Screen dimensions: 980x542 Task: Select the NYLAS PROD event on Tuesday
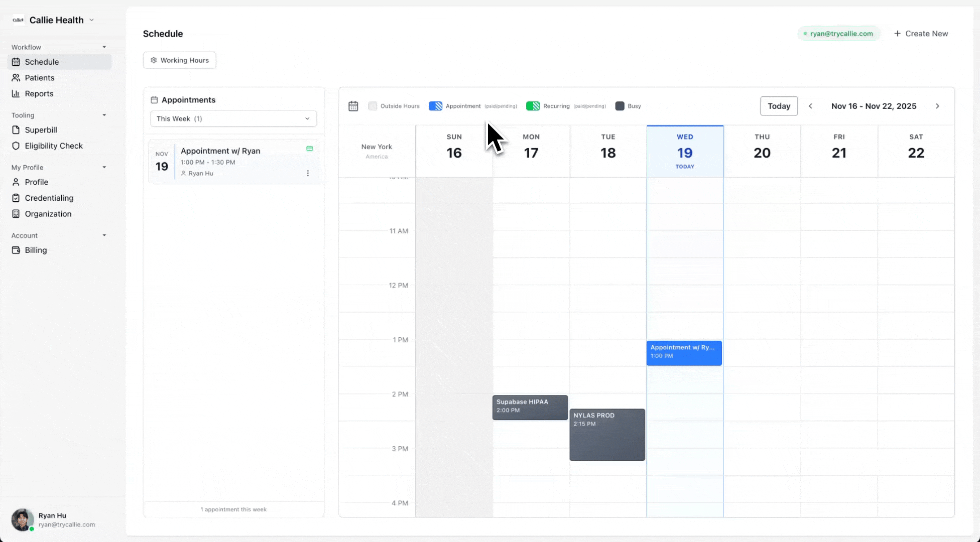pos(606,435)
